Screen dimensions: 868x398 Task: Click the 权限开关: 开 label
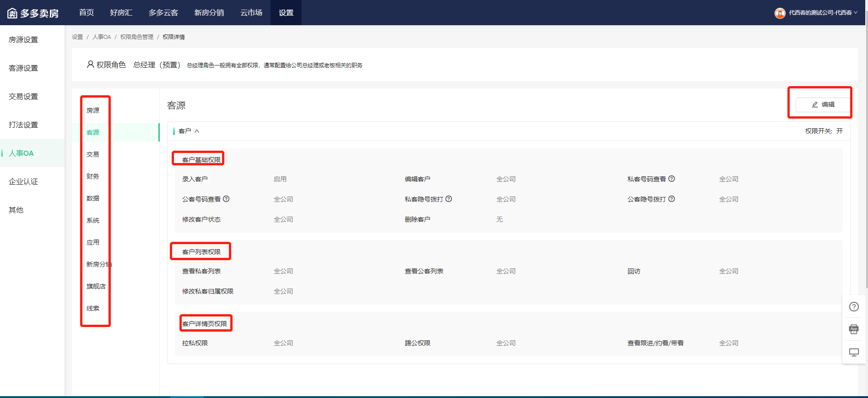click(824, 131)
